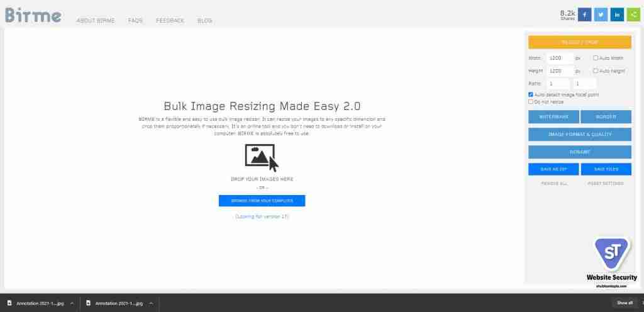Open the ST Website Security badge
Screen dimensions: 644x312
[x=611, y=262]
